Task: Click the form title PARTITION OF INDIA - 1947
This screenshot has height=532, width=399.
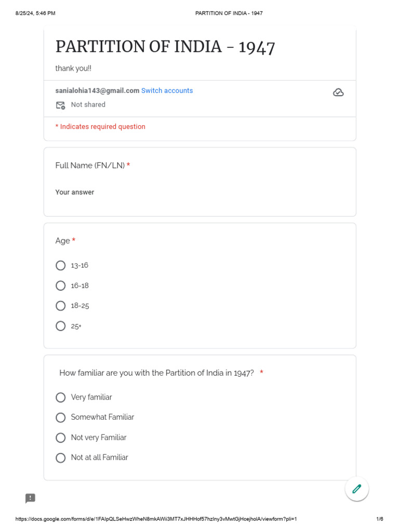Action: 165,47
